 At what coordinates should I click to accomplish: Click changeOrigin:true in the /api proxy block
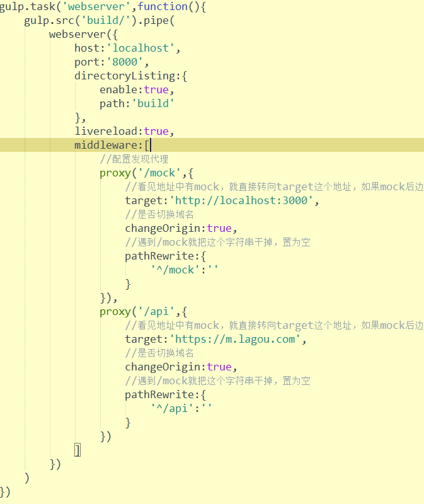coord(181,367)
